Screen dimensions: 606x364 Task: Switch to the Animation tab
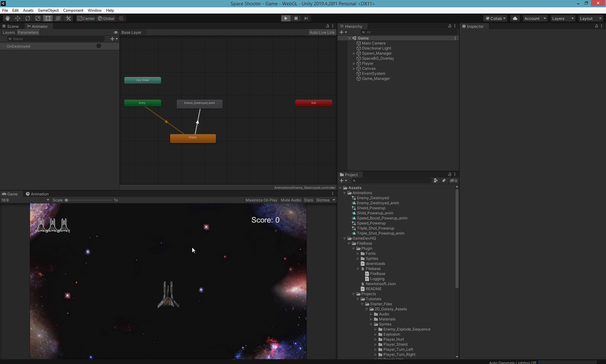(37, 194)
